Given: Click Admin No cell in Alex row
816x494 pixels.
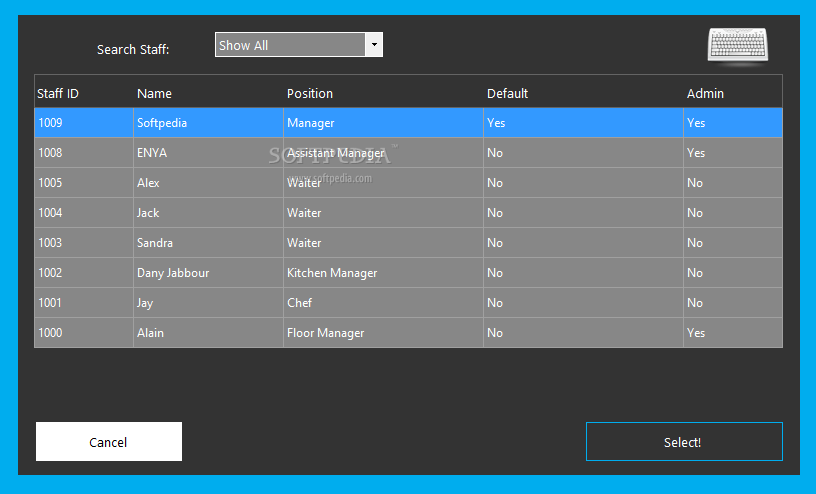Looking at the screenshot, I should tap(733, 183).
